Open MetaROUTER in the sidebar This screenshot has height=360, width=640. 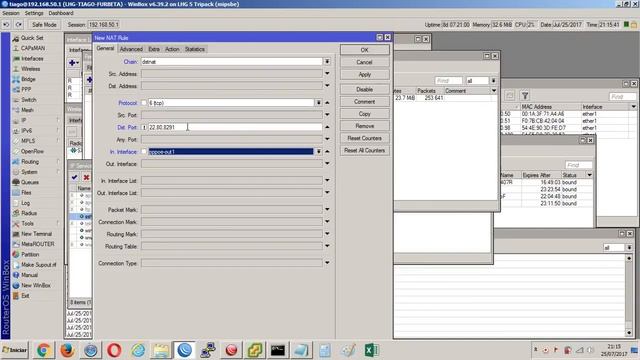coord(38,244)
